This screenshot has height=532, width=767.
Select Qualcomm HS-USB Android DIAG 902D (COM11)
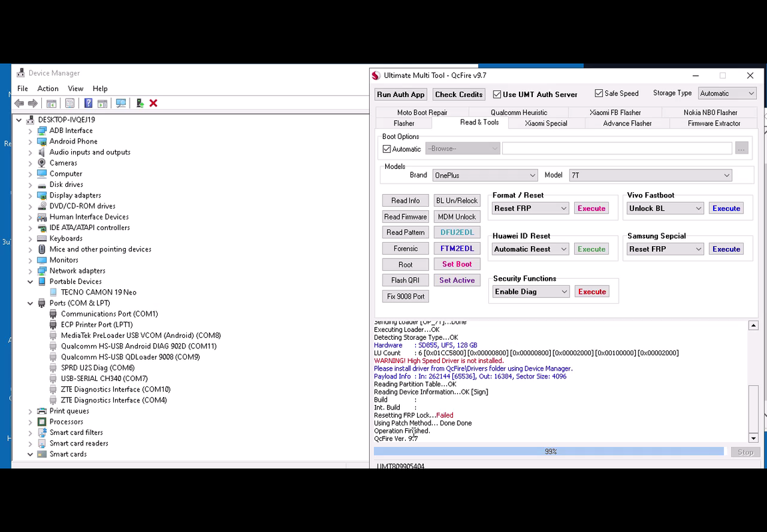138,346
